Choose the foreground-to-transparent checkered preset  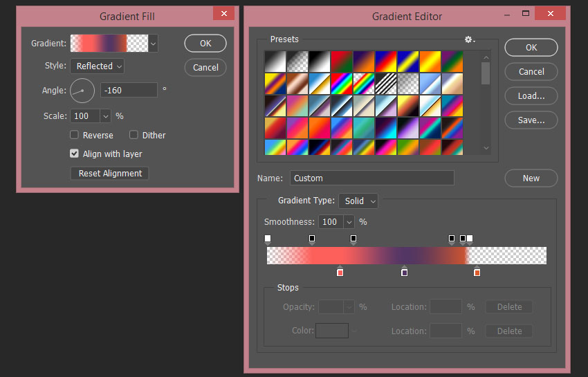click(x=297, y=62)
